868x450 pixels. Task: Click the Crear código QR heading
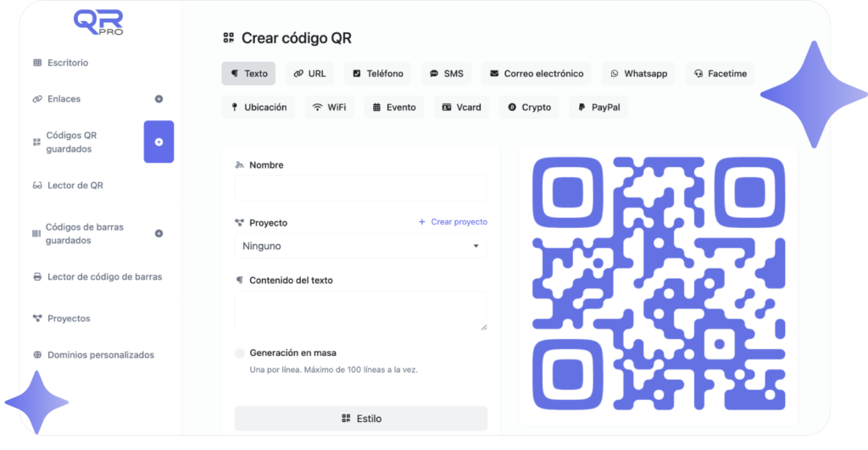pyautogui.click(x=297, y=38)
